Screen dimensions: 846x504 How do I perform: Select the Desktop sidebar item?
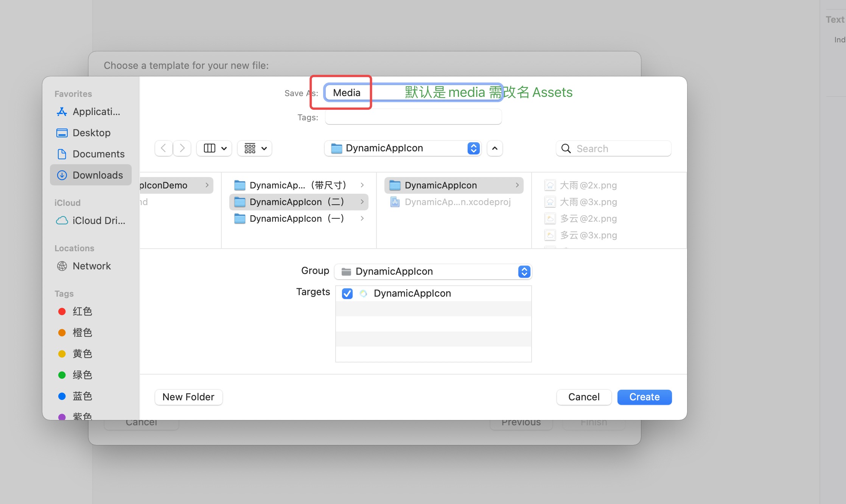coord(91,133)
